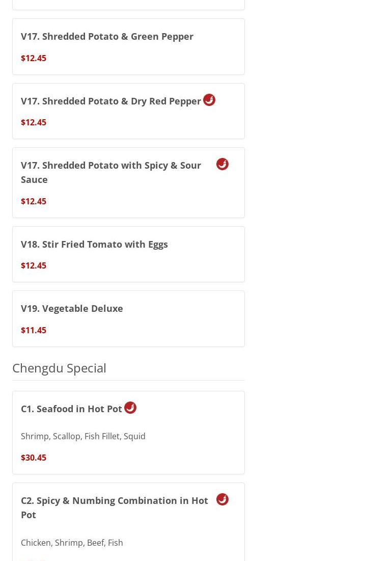Open Shredded Potato with Spicy & Sour Sauce
The image size is (392, 561).
tap(111, 172)
